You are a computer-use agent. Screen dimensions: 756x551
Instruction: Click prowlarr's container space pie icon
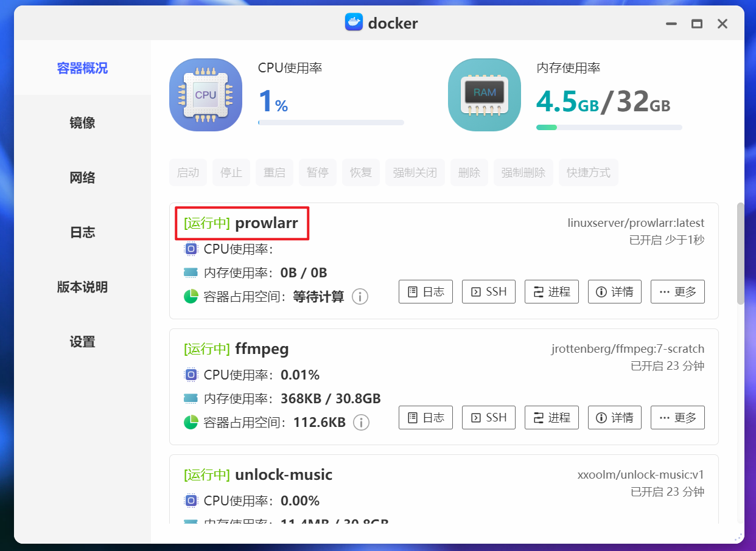point(191,297)
